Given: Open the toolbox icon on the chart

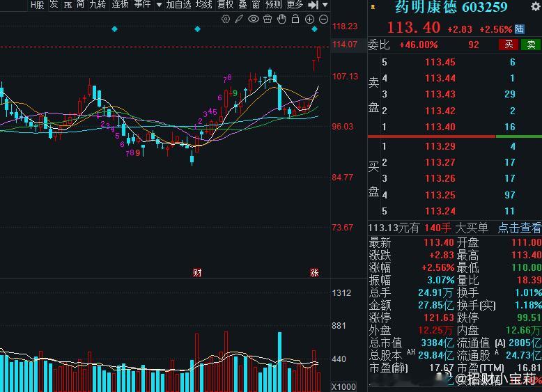Looking at the screenshot, I should point(268,19).
